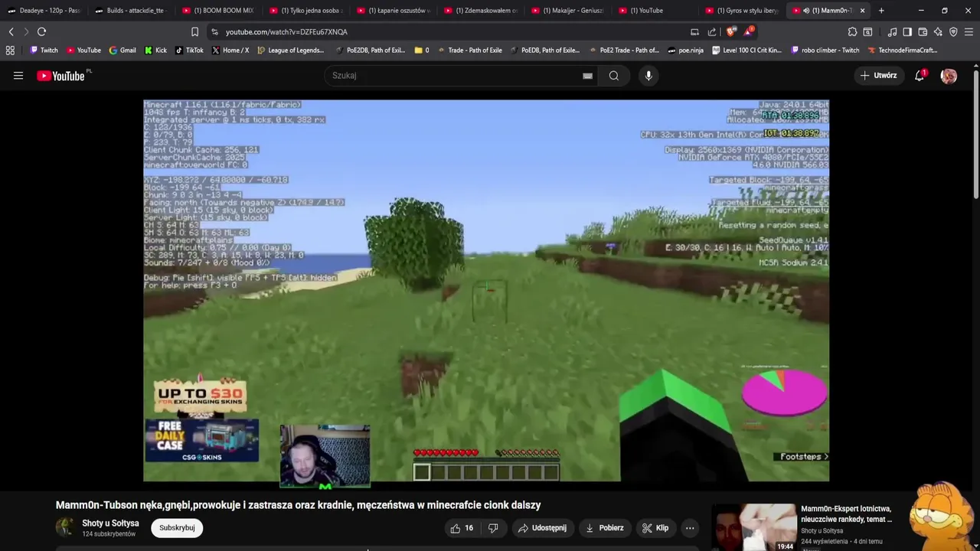Switch to Makaijer - Geniusz tab
This screenshot has height=551, width=980.
click(x=567, y=11)
